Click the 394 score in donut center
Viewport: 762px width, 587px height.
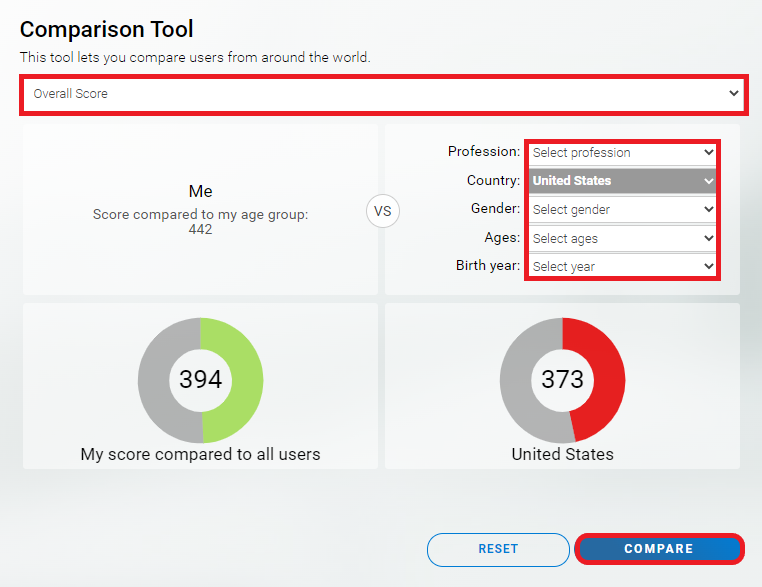pyautogui.click(x=200, y=380)
